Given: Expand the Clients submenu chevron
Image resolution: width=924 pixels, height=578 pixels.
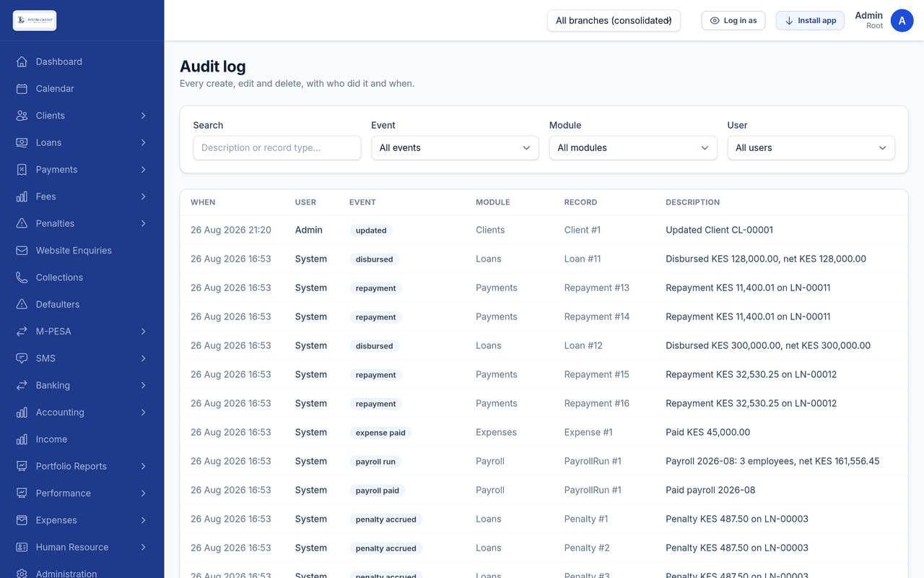Looking at the screenshot, I should point(143,116).
